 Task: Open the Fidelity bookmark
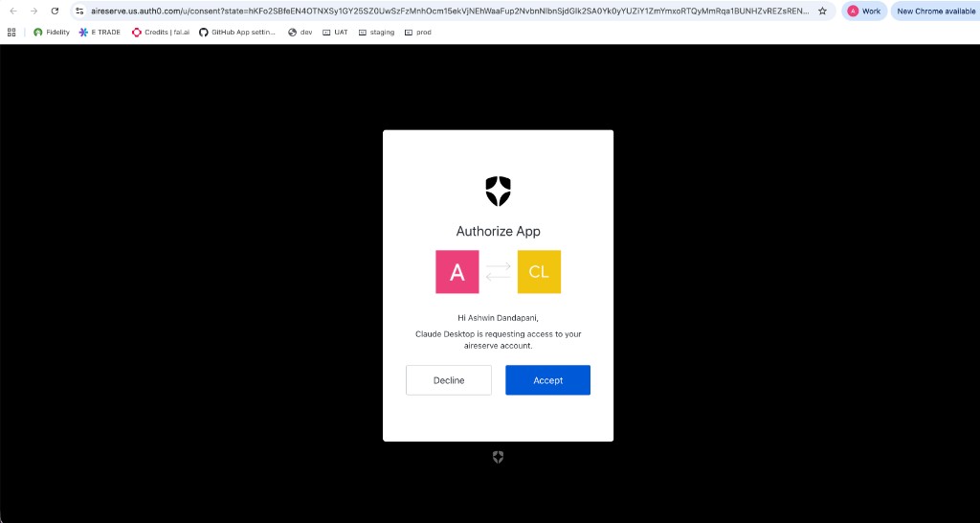52,32
